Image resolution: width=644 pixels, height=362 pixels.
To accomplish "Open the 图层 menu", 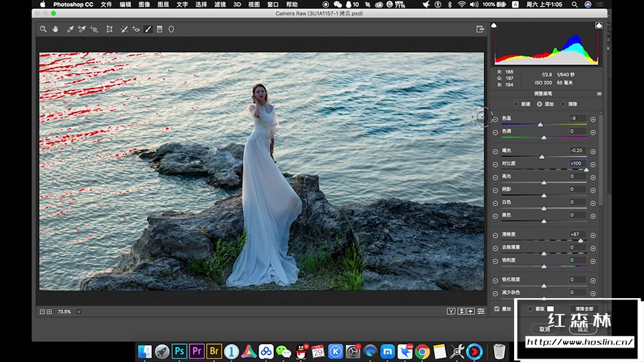I will pyautogui.click(x=164, y=4).
